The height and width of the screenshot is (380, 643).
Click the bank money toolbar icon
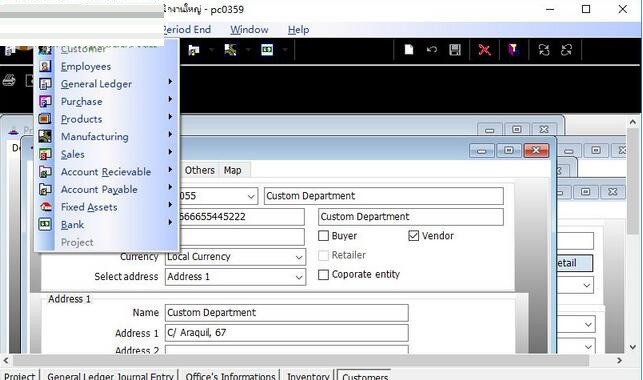pyautogui.click(x=267, y=50)
